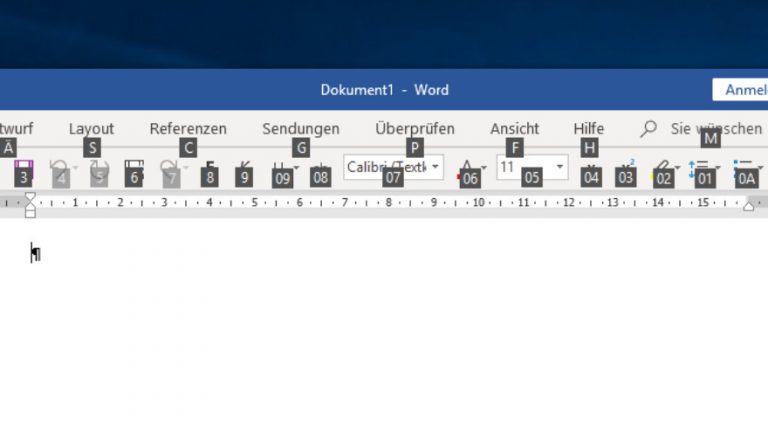Screen dimensions: 768x432
Task: Open the underline style dropdown arrow
Action: (x=296, y=167)
